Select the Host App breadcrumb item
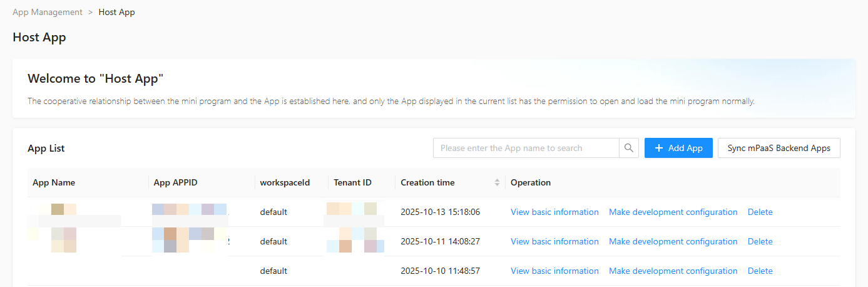868x287 pixels. click(x=116, y=12)
